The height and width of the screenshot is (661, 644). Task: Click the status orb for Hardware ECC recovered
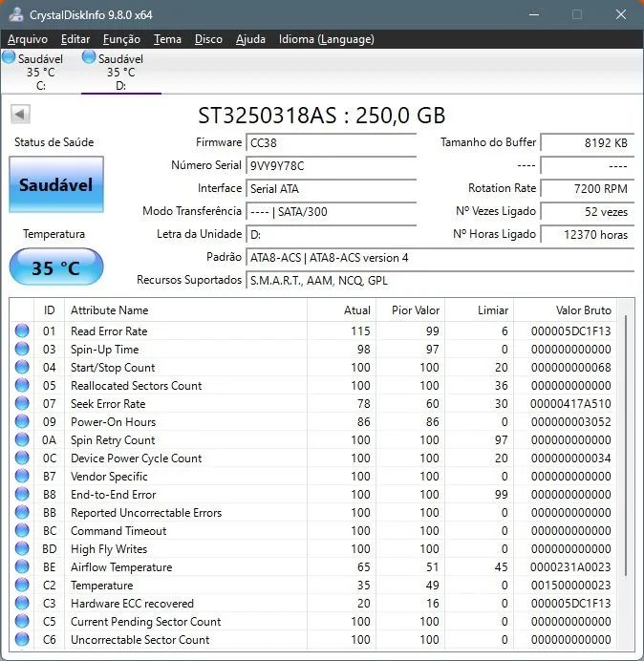point(22,603)
